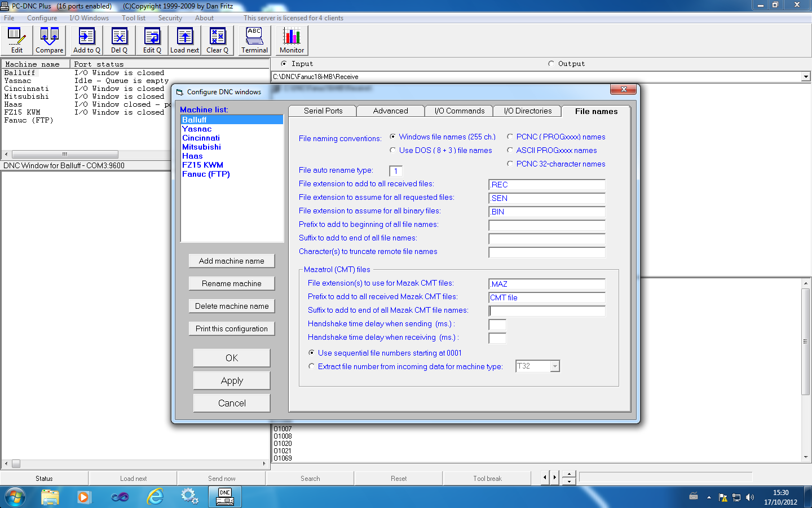Screen dimensions: 812x508
Task: Add file to queue via Add to Q
Action: [x=86, y=40]
